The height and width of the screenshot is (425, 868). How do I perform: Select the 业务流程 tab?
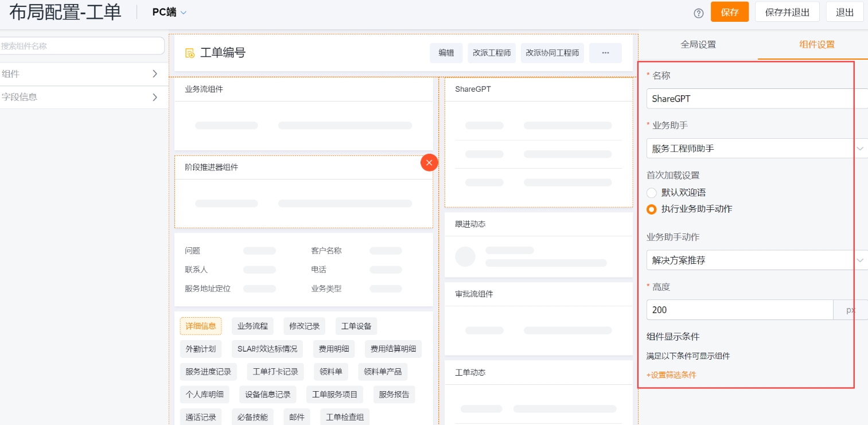click(x=252, y=326)
